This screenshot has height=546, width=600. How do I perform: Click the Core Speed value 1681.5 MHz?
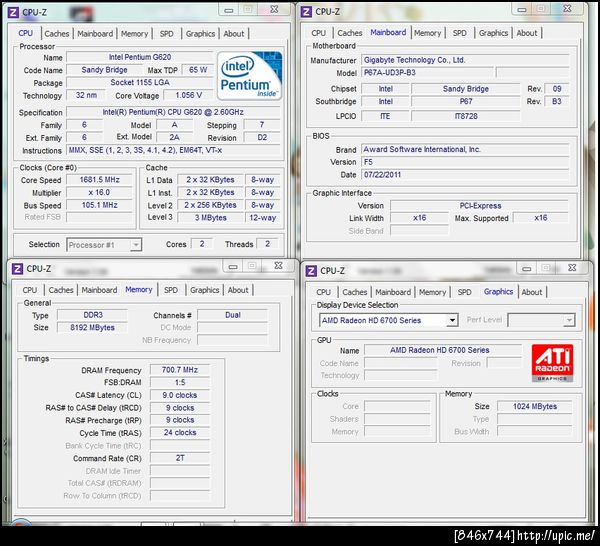tap(99, 180)
